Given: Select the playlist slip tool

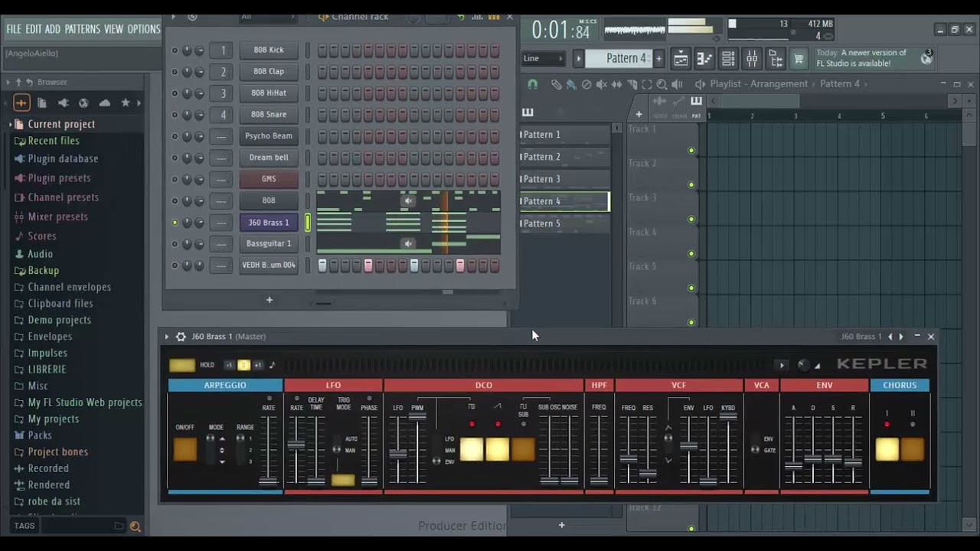Looking at the screenshot, I should 617,84.
